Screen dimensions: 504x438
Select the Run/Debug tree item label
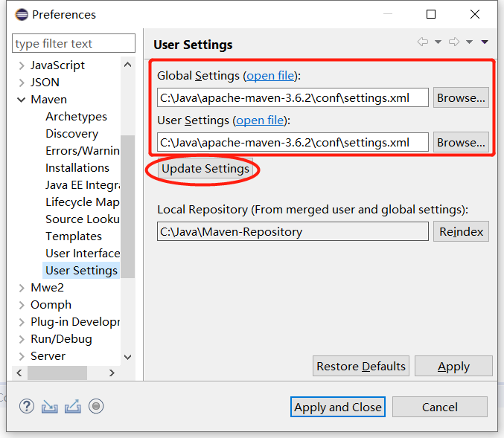click(x=61, y=339)
